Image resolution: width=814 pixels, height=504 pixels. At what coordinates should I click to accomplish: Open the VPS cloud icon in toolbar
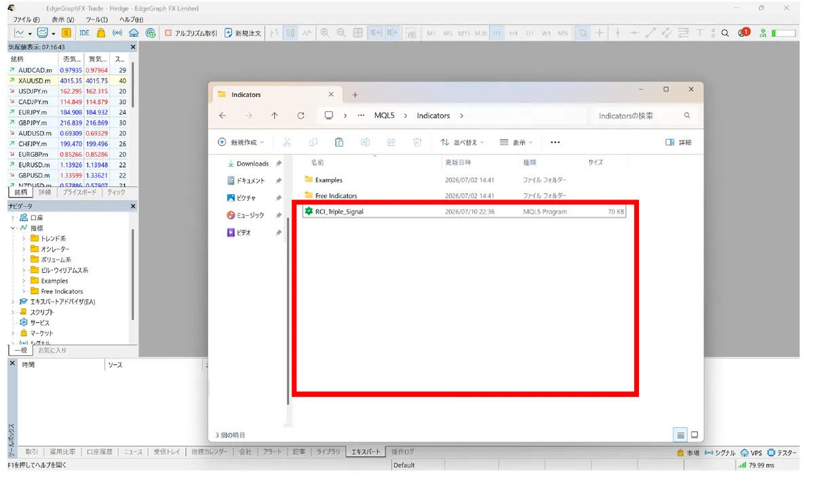click(134, 33)
